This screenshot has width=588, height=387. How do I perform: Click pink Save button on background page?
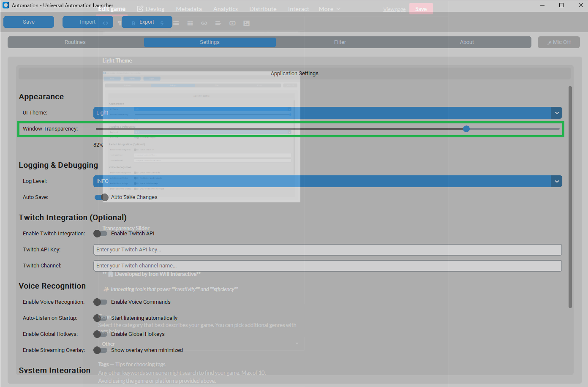coord(421,9)
